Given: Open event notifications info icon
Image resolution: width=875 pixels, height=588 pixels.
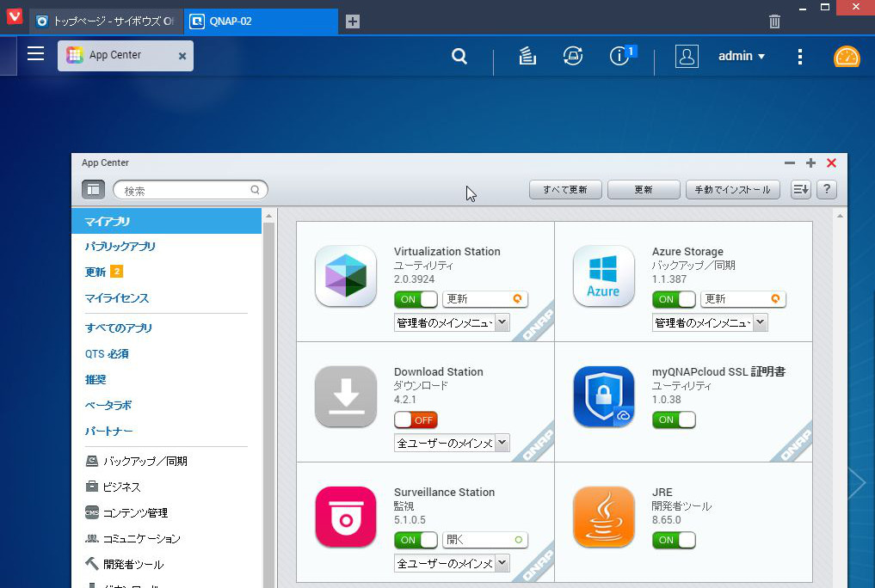Looking at the screenshot, I should (619, 56).
